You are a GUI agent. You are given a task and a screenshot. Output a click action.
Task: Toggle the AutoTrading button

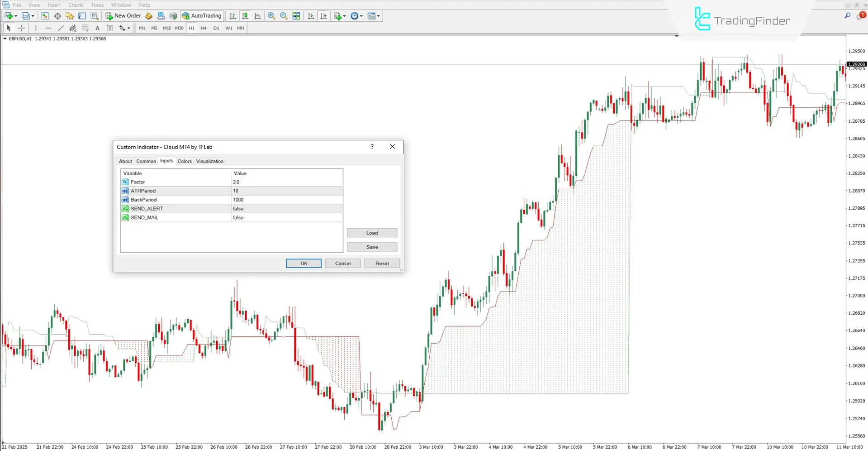pos(202,16)
